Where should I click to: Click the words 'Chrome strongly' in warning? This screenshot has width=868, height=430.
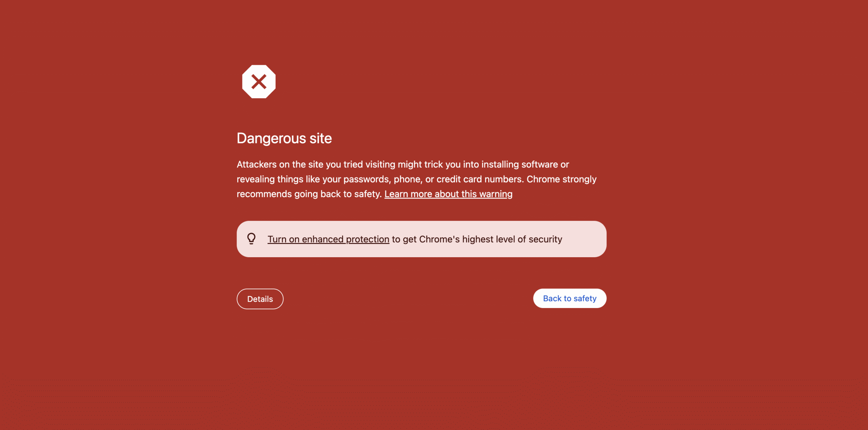tap(561, 179)
